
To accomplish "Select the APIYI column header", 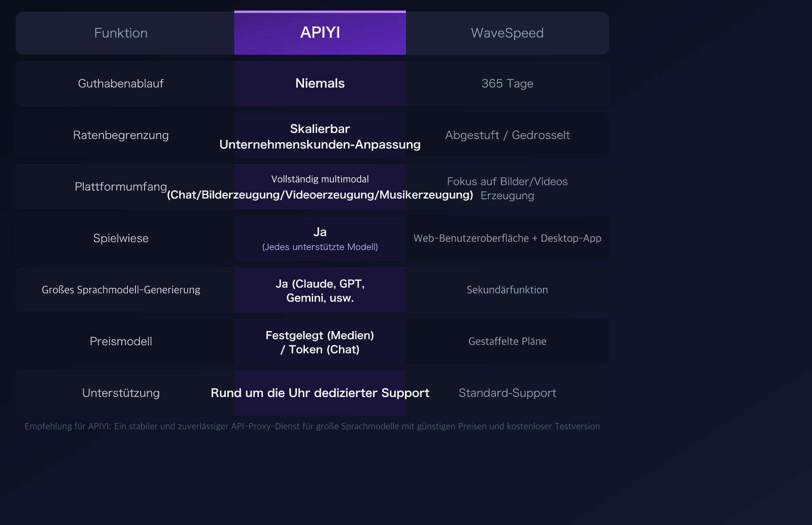I will tap(319, 32).
